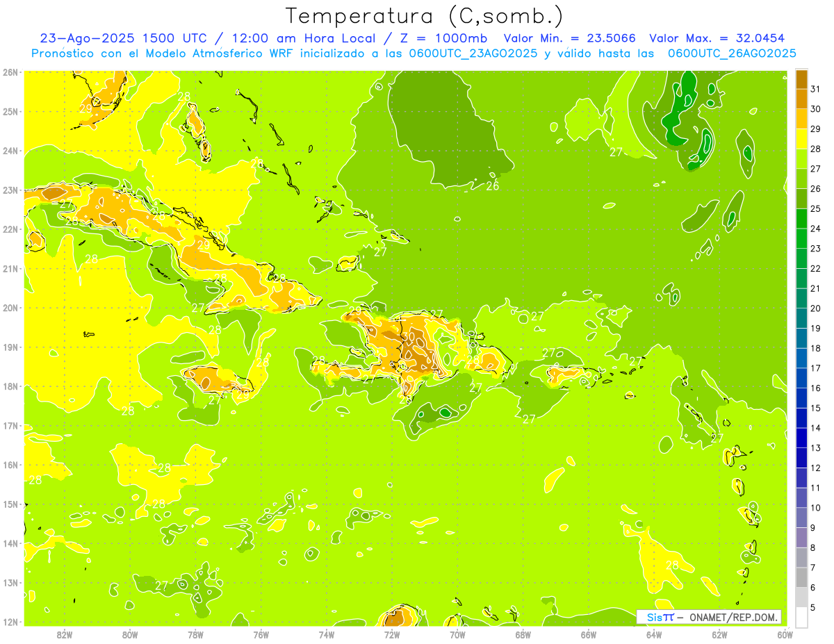Click the "22N" latitude axis label
This screenshot has height=644, width=834.
(x=10, y=229)
